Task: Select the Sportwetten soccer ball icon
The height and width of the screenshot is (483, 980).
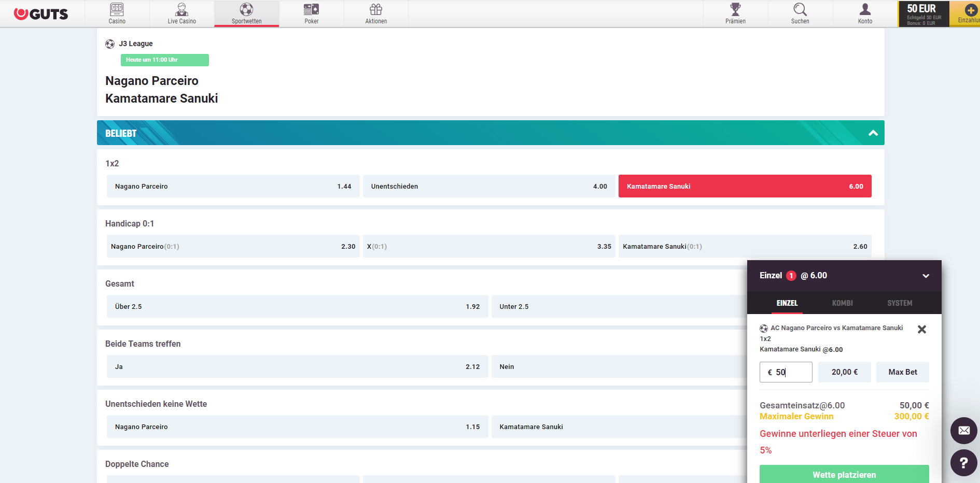Action: [x=246, y=9]
